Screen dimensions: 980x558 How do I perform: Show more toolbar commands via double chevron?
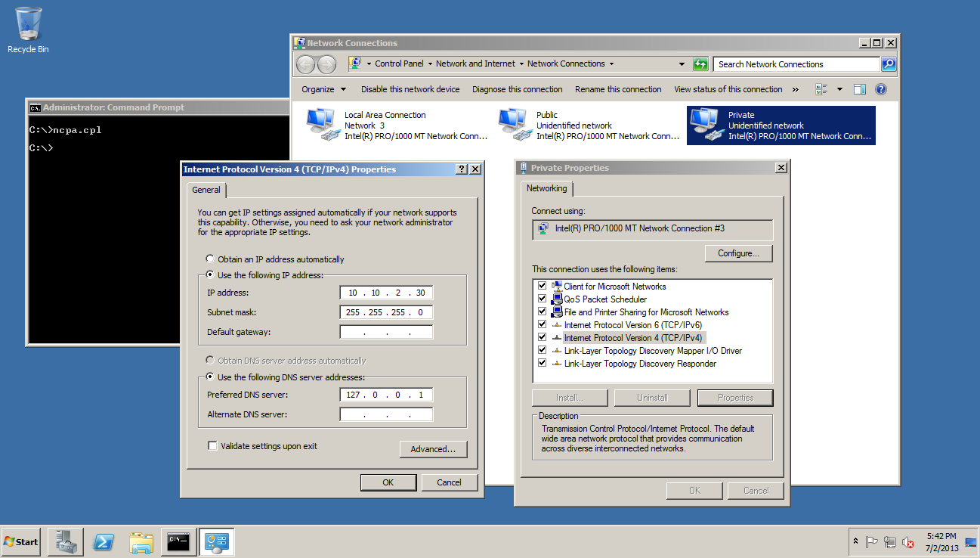(x=796, y=89)
